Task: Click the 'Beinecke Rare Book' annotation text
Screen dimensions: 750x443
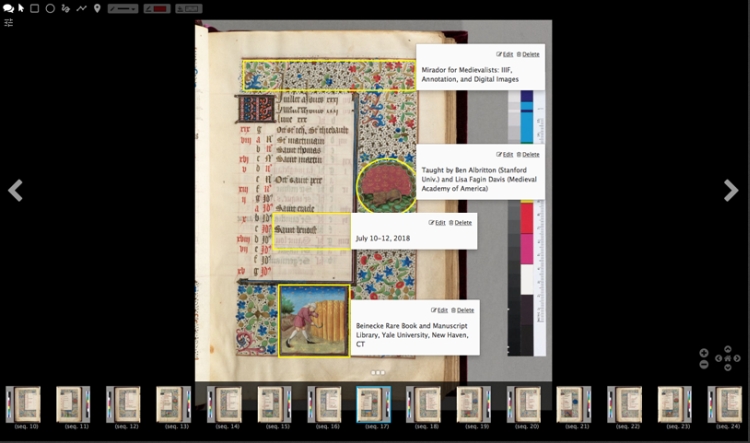Action: [x=412, y=335]
